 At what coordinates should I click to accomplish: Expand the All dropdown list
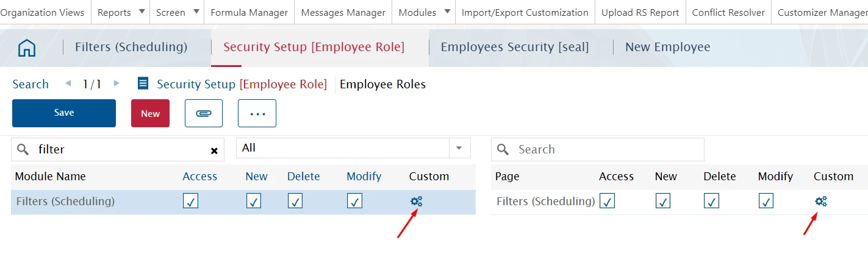click(459, 148)
